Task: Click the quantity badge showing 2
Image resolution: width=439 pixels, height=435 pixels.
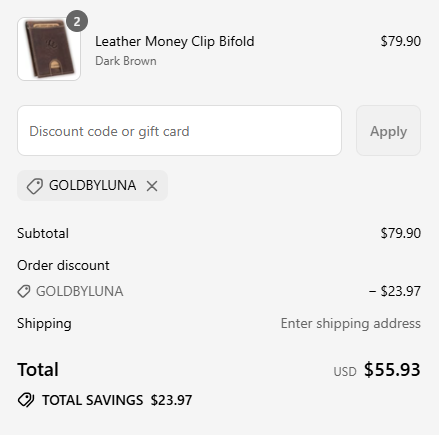Action: [x=77, y=21]
